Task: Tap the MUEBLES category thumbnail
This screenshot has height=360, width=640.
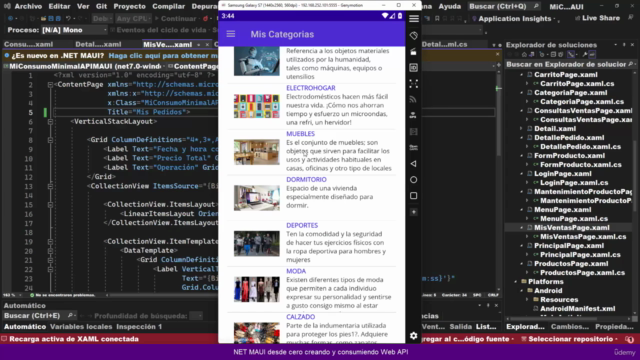Action: pyautogui.click(x=257, y=152)
